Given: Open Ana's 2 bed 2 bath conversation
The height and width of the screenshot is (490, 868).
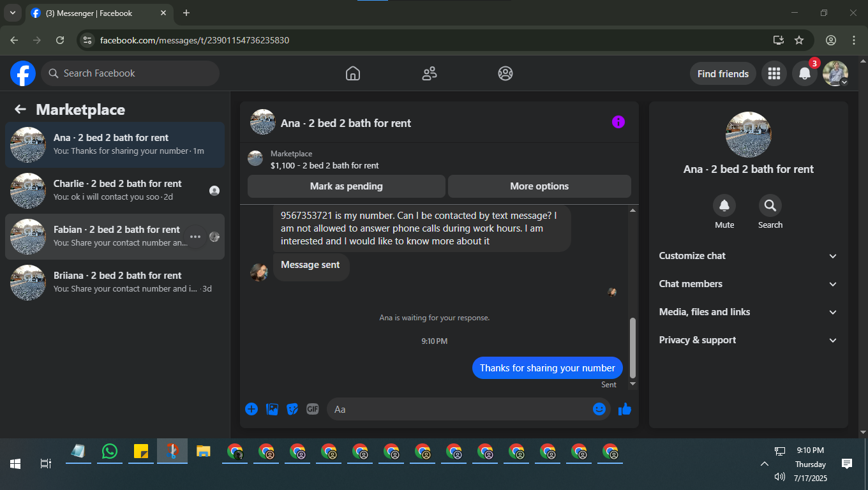Looking at the screenshot, I should coord(115,145).
